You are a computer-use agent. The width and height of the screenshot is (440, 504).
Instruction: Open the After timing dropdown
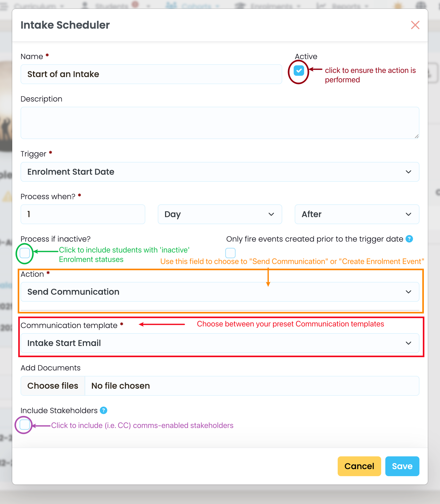point(357,214)
